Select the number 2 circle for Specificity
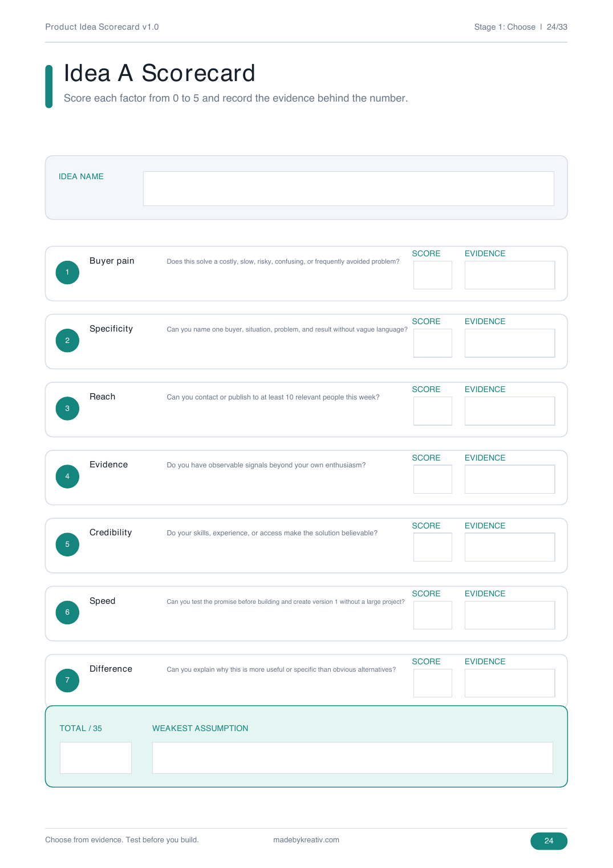The height and width of the screenshot is (868, 613). click(x=67, y=340)
